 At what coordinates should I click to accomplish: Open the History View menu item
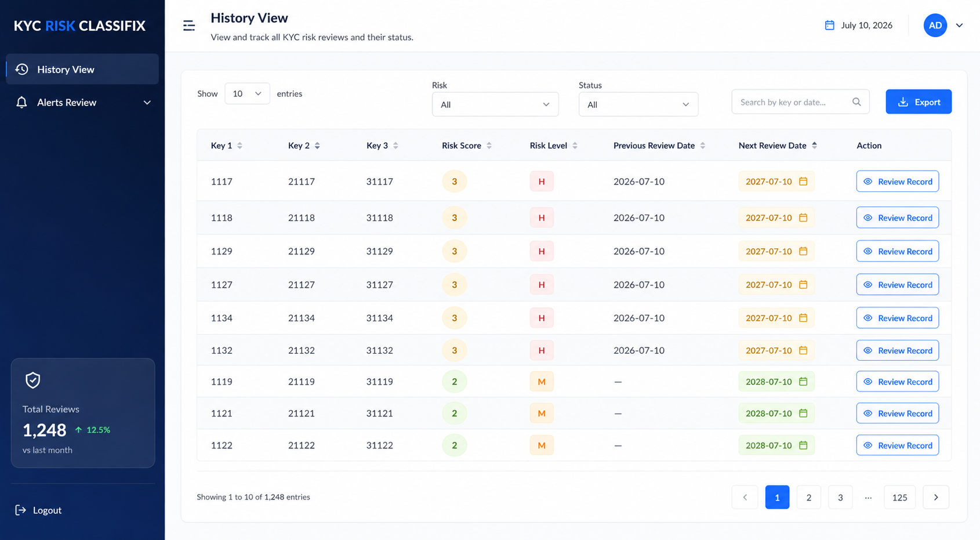point(82,69)
